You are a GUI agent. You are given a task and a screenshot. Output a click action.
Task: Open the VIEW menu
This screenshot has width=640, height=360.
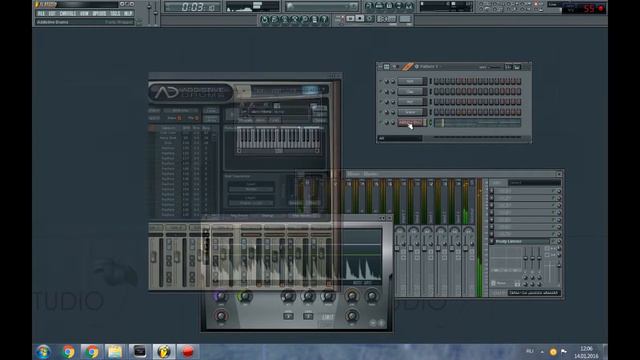coord(84,13)
